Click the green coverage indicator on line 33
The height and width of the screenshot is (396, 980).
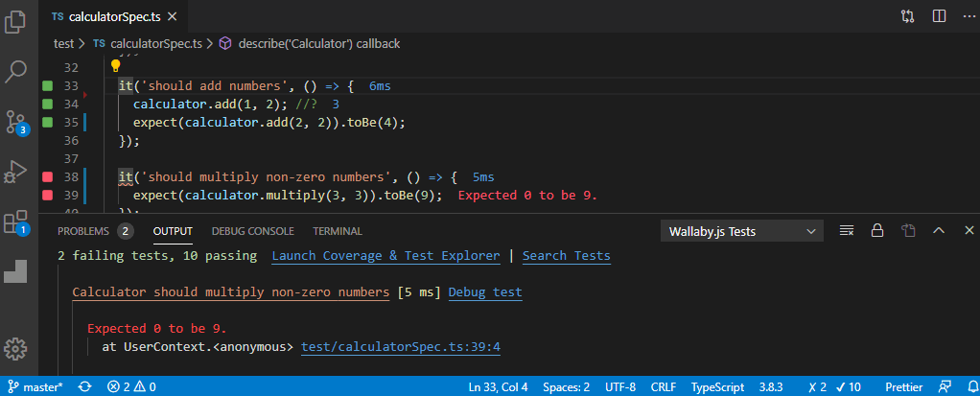(x=46, y=86)
